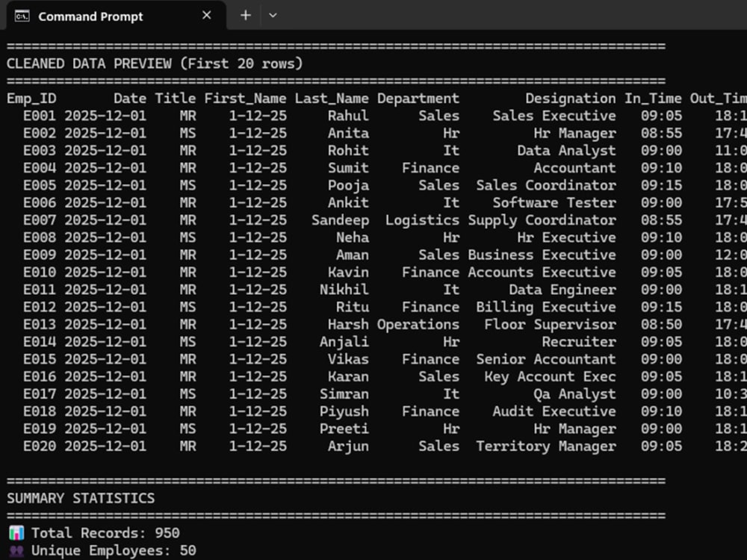Click the CLEANED DATA PREVIEW heading
Screen dimensions: 747x560
155,63
